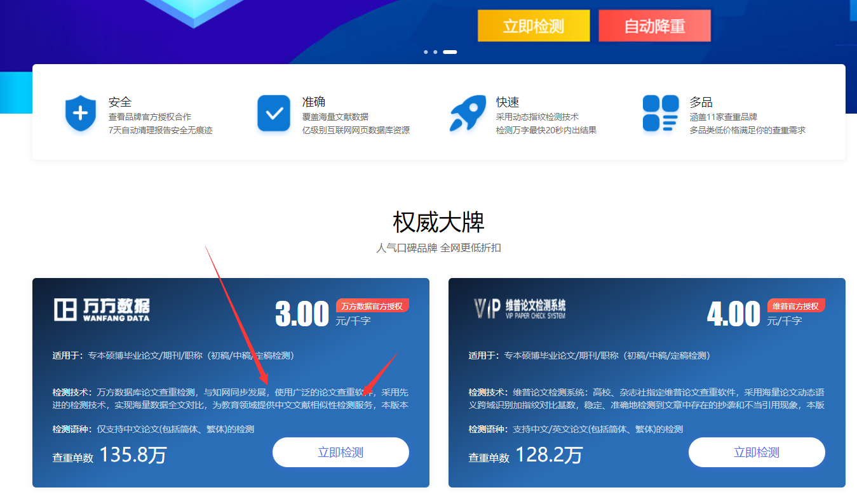857x504 pixels.
Task: Select the first carousel indicator dot
Action: (426, 52)
